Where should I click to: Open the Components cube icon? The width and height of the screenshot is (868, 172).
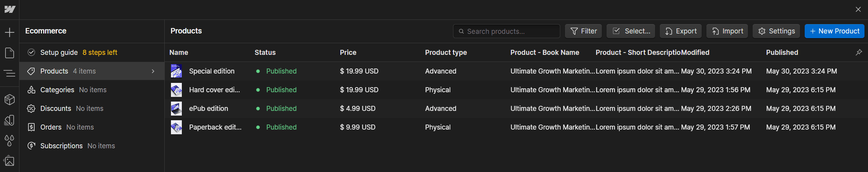(x=10, y=100)
